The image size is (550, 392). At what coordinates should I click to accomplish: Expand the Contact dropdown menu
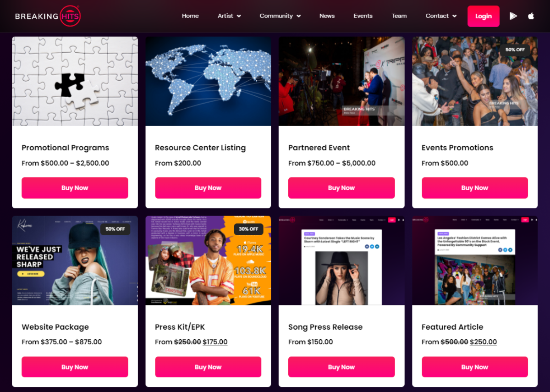tap(441, 16)
